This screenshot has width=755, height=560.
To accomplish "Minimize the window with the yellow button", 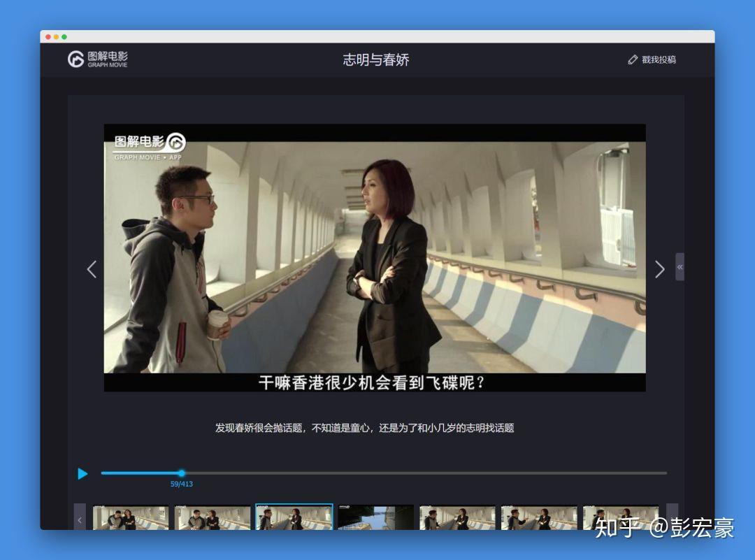I will click(x=57, y=37).
